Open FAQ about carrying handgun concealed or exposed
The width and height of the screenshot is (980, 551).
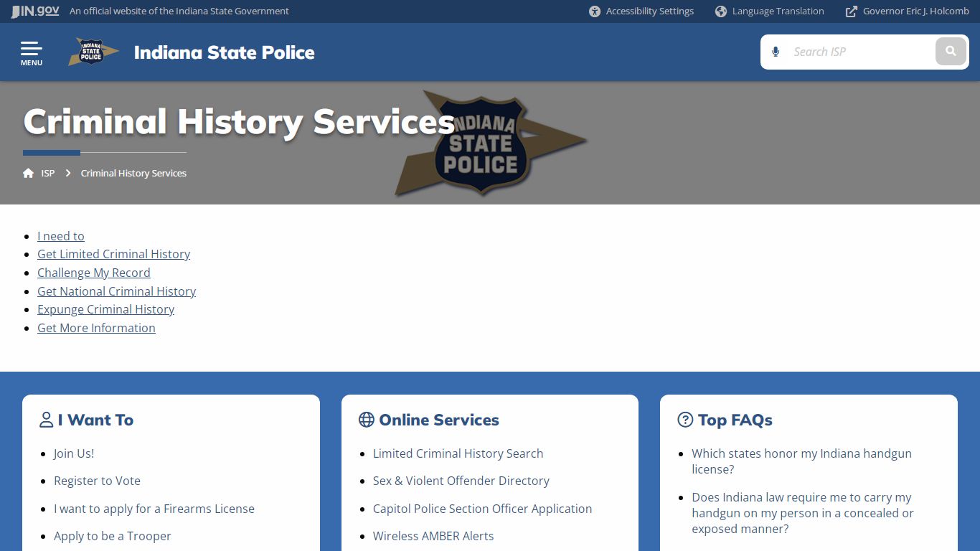pos(803,513)
